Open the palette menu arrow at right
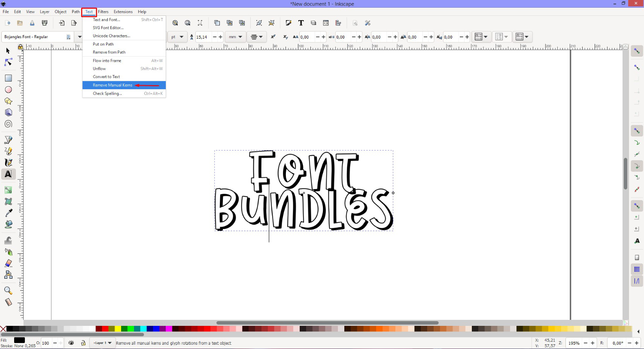The height and width of the screenshot is (349, 644). pyautogui.click(x=638, y=331)
